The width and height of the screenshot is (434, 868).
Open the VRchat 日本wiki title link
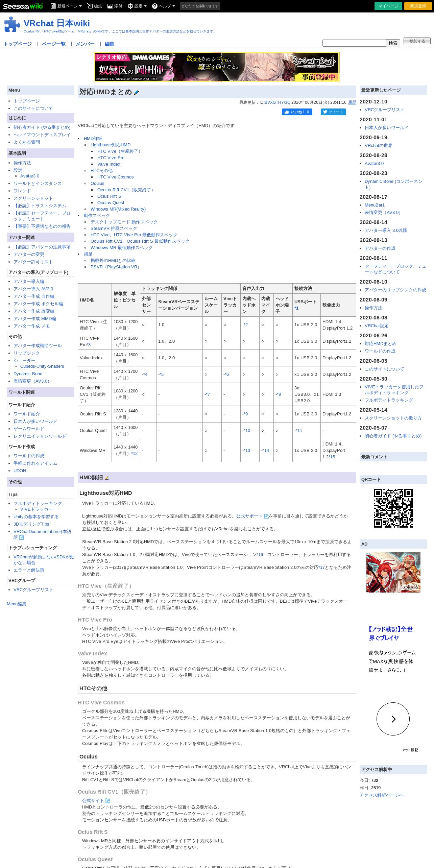coord(57,23)
